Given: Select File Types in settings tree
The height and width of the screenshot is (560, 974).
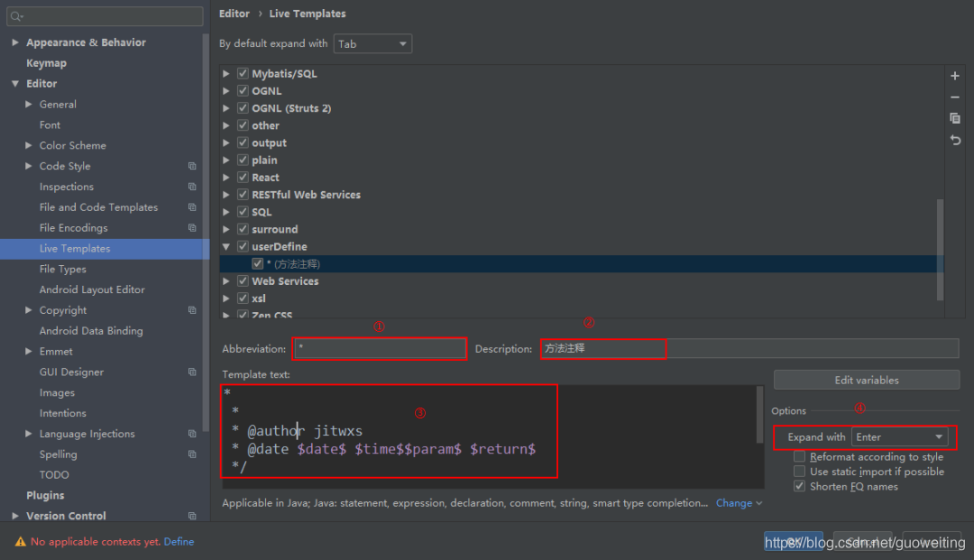Looking at the screenshot, I should (63, 269).
